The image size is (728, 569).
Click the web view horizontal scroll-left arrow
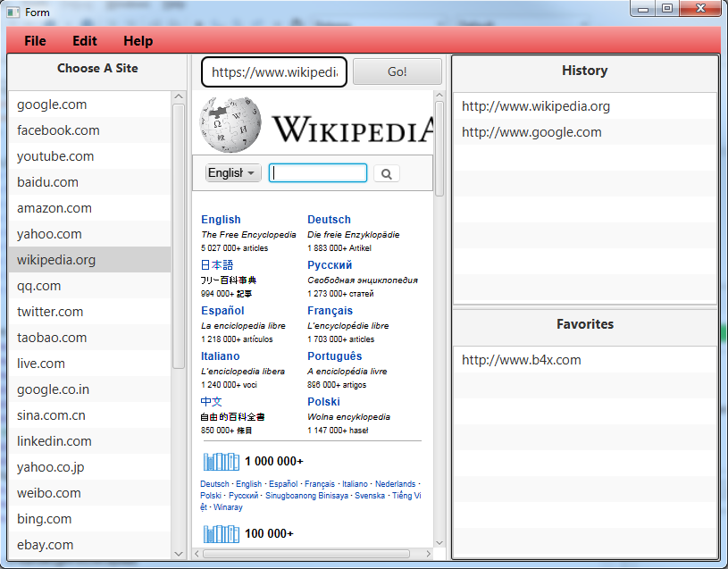coord(197,553)
